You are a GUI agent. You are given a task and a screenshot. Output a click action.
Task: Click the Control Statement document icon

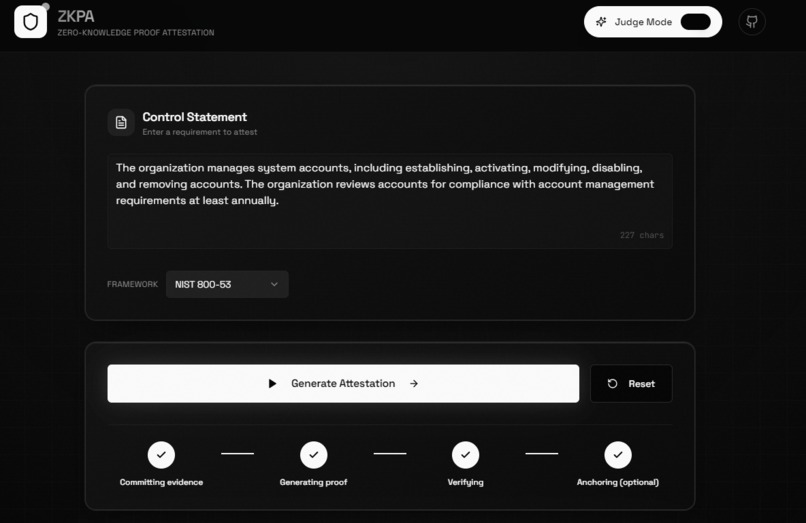point(121,122)
